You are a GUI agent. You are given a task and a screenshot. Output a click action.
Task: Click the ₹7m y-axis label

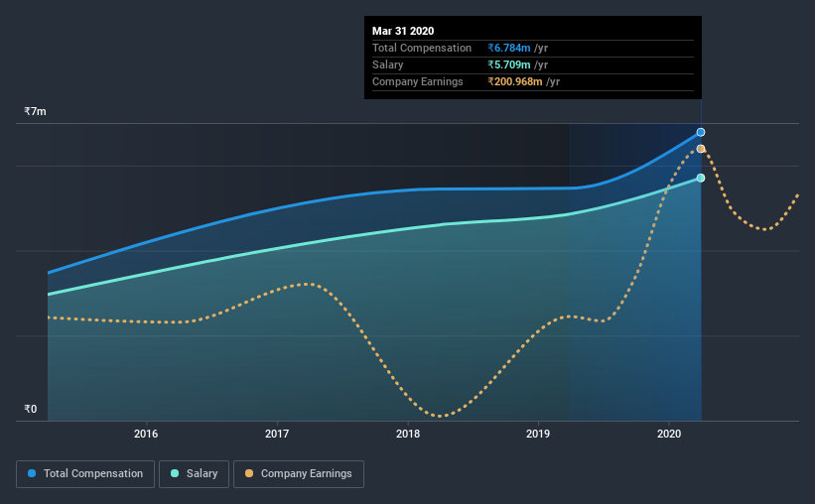[x=36, y=111]
